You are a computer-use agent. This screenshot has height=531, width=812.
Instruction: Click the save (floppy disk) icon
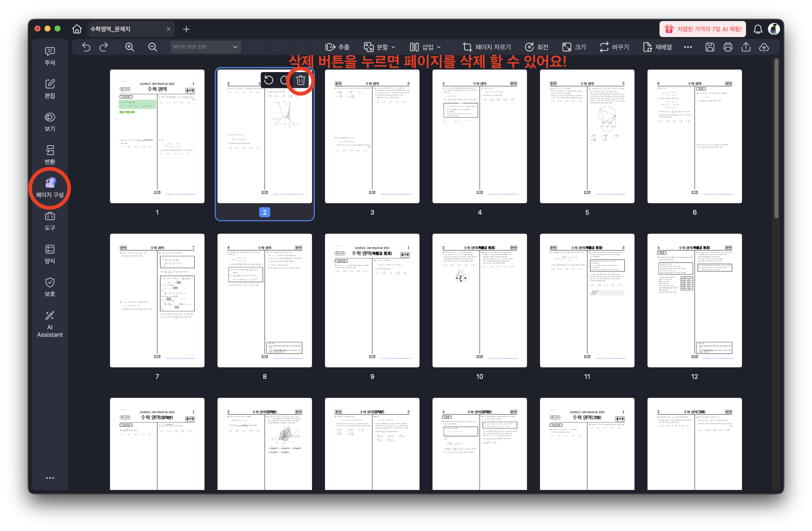point(710,47)
